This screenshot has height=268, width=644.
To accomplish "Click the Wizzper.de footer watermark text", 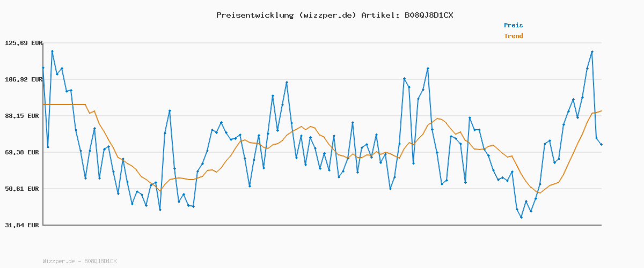I will click(x=59, y=261).
